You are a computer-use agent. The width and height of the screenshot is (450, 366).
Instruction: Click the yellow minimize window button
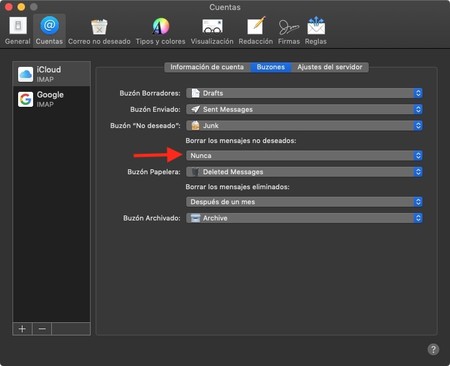[x=21, y=7]
